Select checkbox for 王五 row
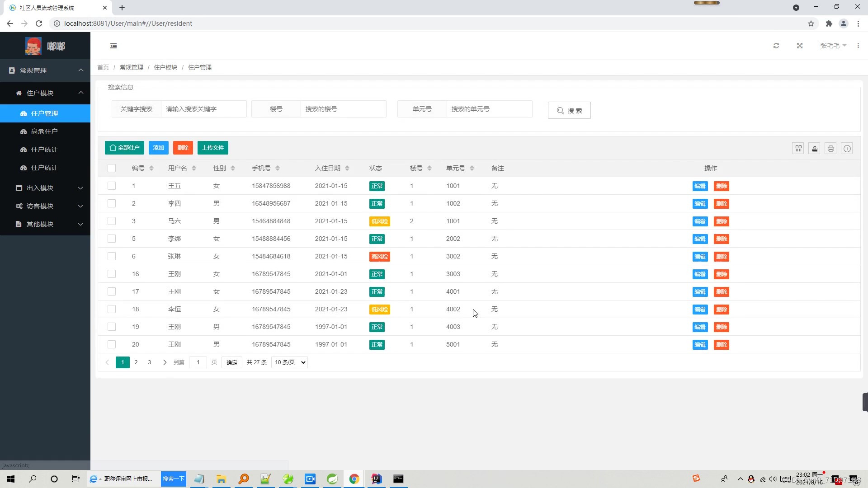This screenshot has width=868, height=488. point(112,186)
